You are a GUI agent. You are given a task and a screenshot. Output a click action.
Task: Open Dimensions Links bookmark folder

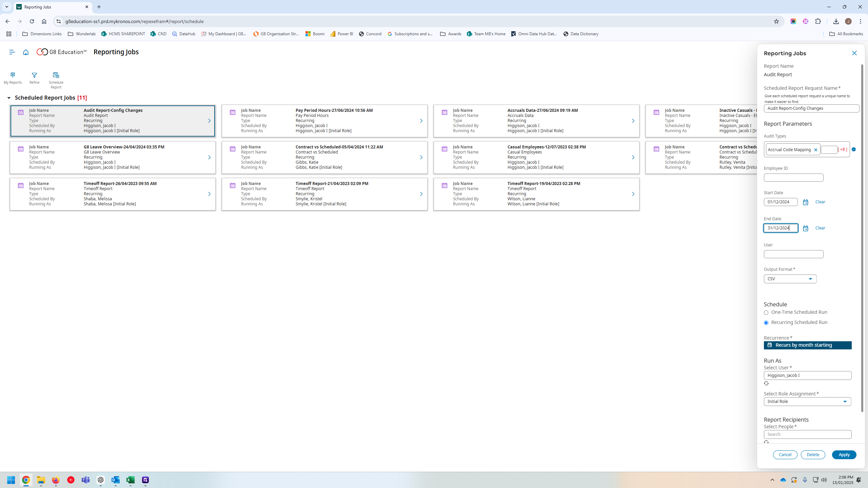42,34
